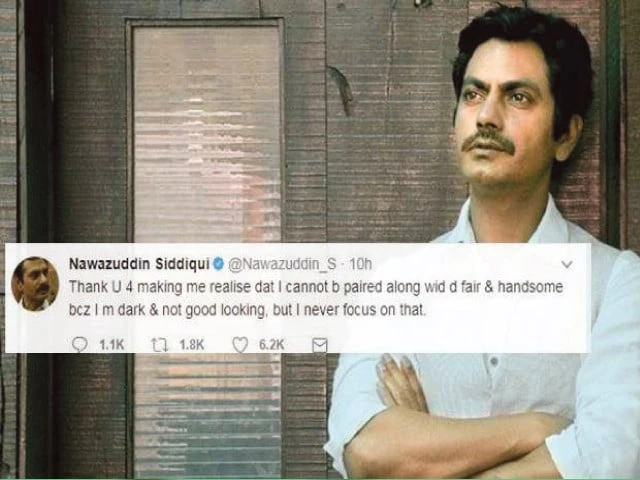Image resolution: width=640 pixels, height=480 pixels.
Task: Open the tweet line starting 'Thank U 4 making me realise'
Action: point(316,287)
